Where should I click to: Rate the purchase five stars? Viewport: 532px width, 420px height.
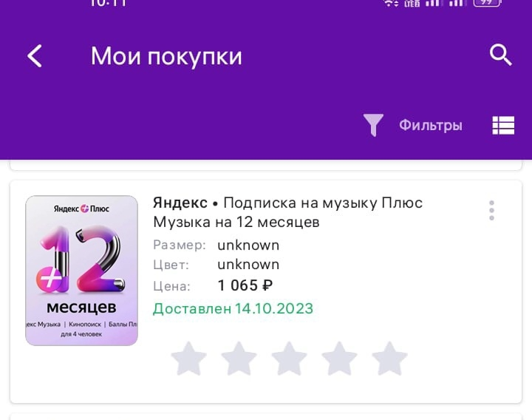pyautogui.click(x=389, y=359)
